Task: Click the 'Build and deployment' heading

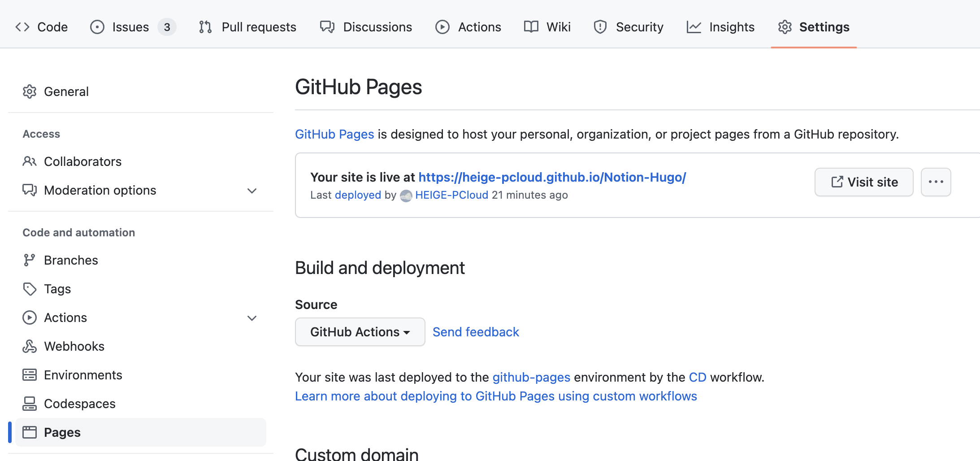Action: coord(380,268)
